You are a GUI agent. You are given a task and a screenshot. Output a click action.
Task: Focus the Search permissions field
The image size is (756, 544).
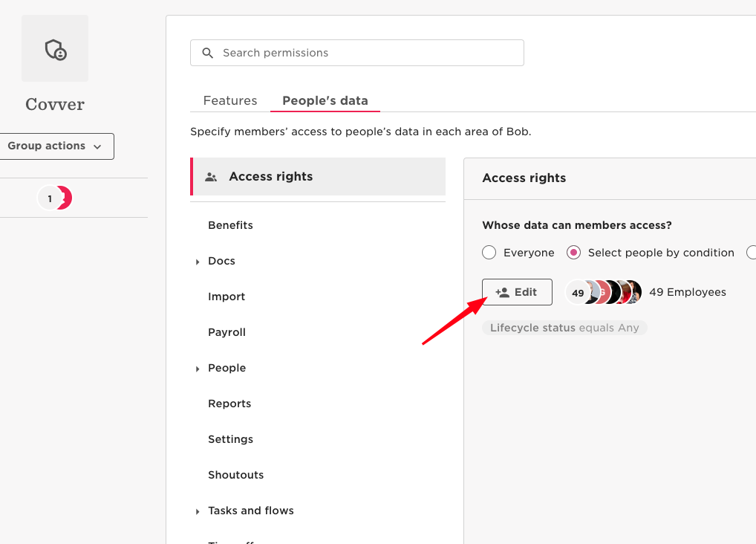(357, 53)
